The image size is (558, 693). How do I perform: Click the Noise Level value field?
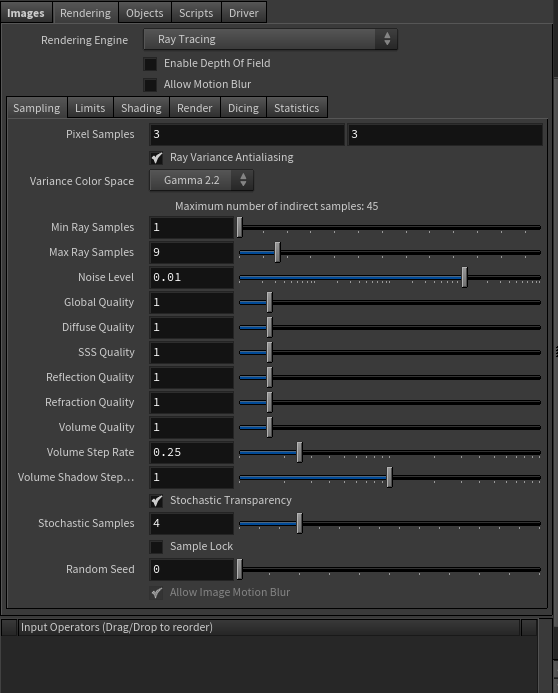coord(191,278)
